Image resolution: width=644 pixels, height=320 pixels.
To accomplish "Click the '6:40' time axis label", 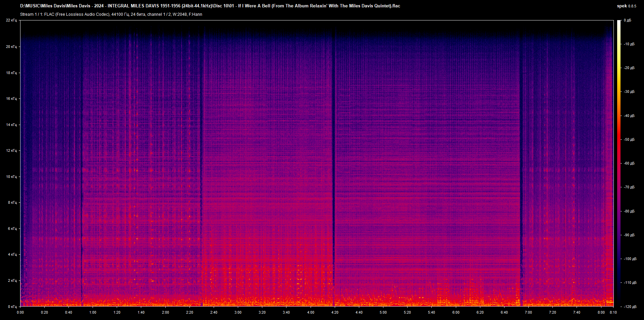I will click(x=504, y=312).
